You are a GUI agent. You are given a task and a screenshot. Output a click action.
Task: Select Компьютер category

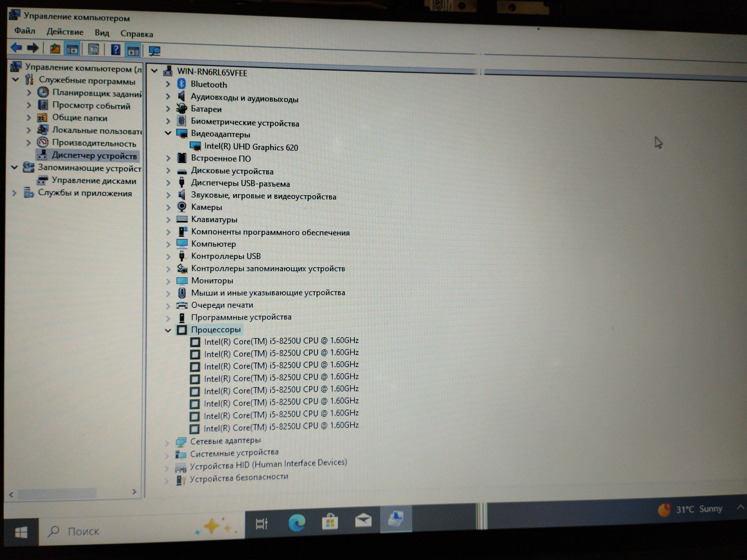click(213, 244)
